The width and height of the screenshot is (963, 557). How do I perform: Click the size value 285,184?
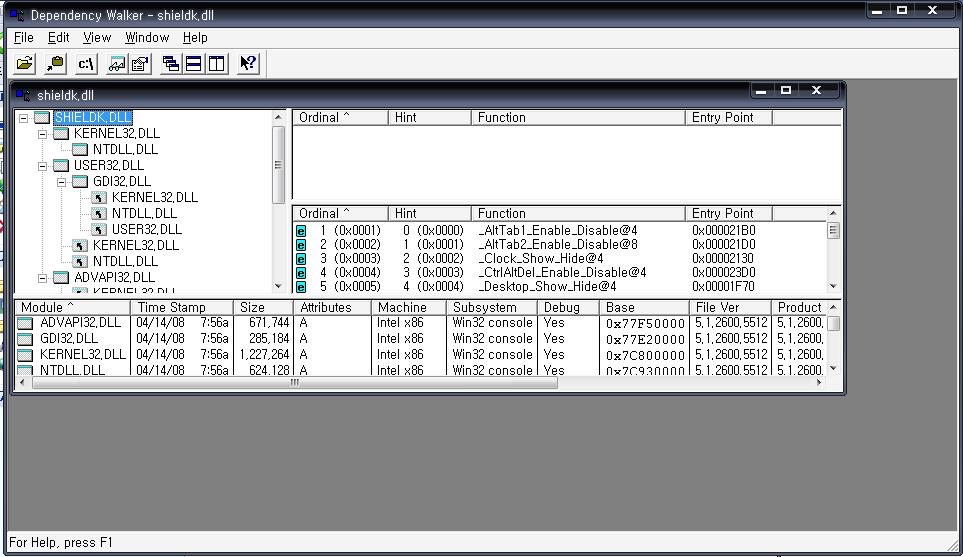(x=269, y=338)
